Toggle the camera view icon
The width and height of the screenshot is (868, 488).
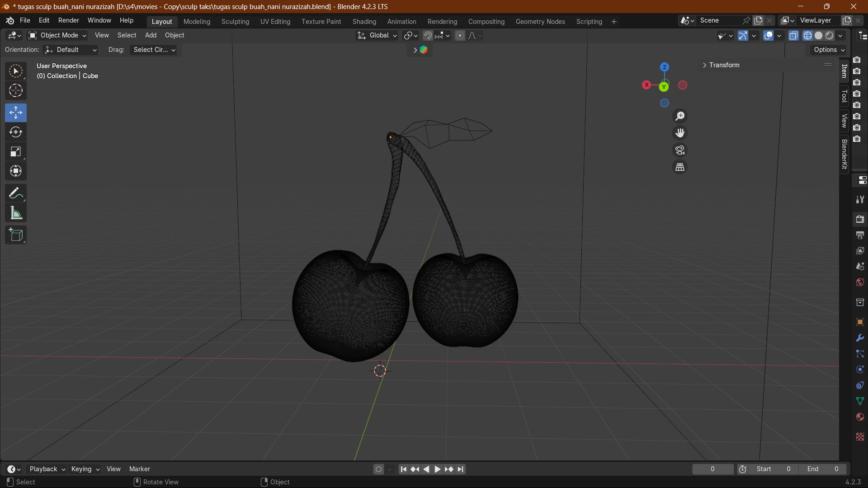tap(680, 150)
